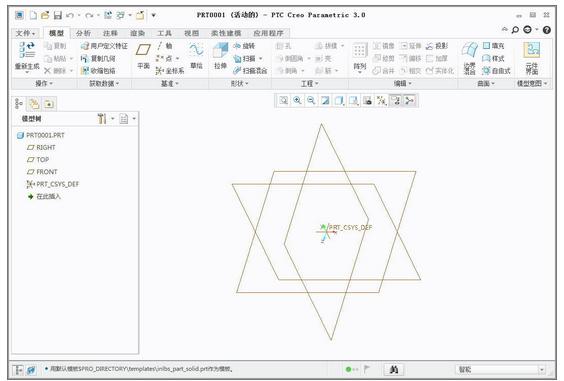Switch to the View (视图) ribbon tab
The width and height of the screenshot is (564, 381).
pyautogui.click(x=191, y=33)
